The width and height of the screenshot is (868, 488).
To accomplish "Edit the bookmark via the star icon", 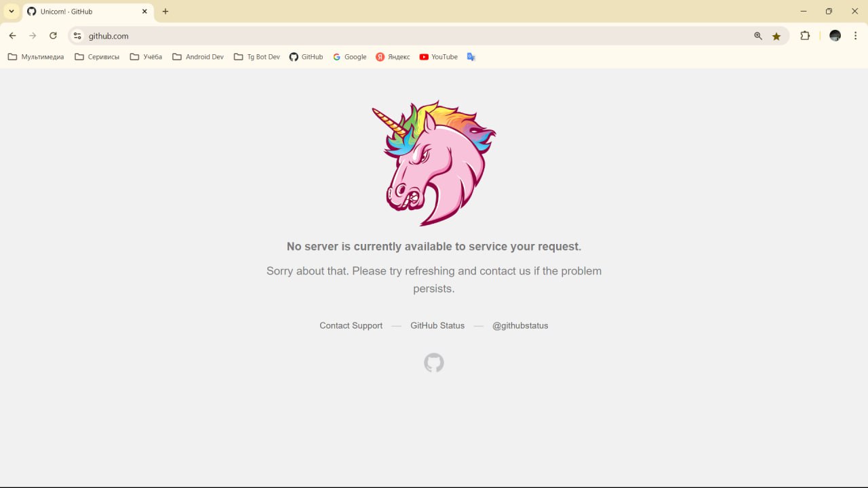I will coord(776,36).
